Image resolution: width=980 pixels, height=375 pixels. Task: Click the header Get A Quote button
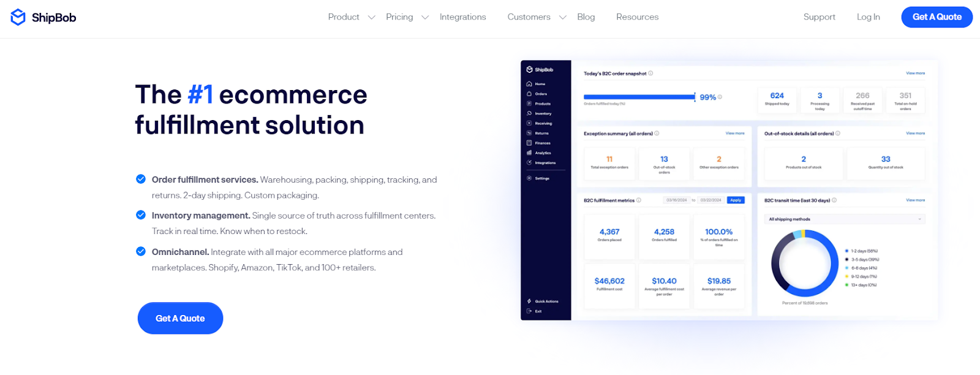(937, 17)
